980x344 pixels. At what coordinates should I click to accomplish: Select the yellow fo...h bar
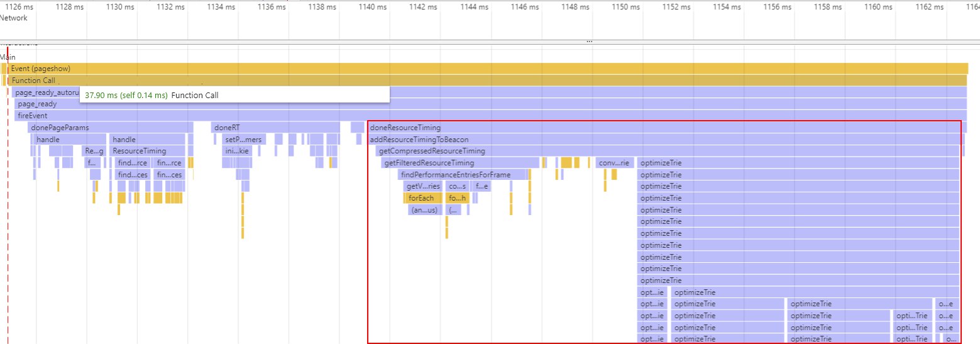pos(457,198)
